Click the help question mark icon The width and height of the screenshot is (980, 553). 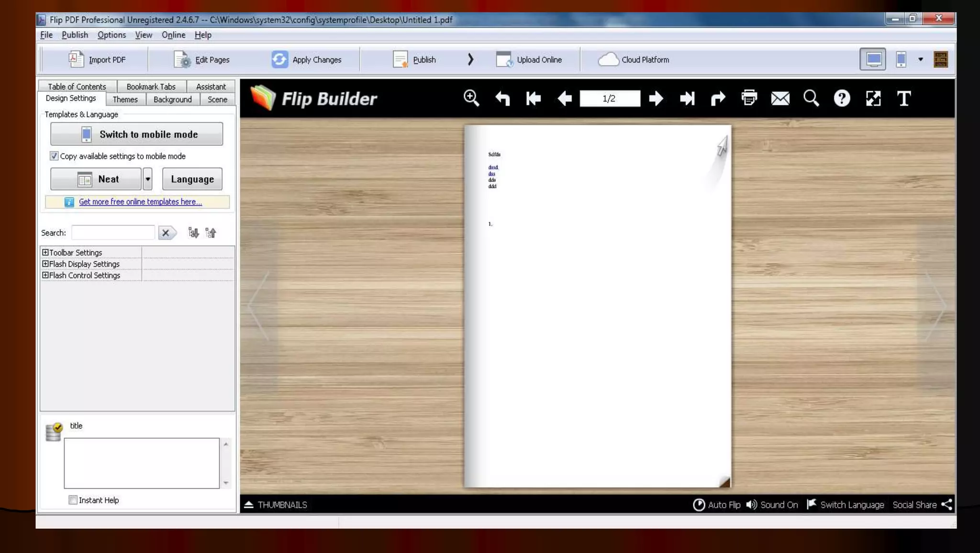[842, 99]
